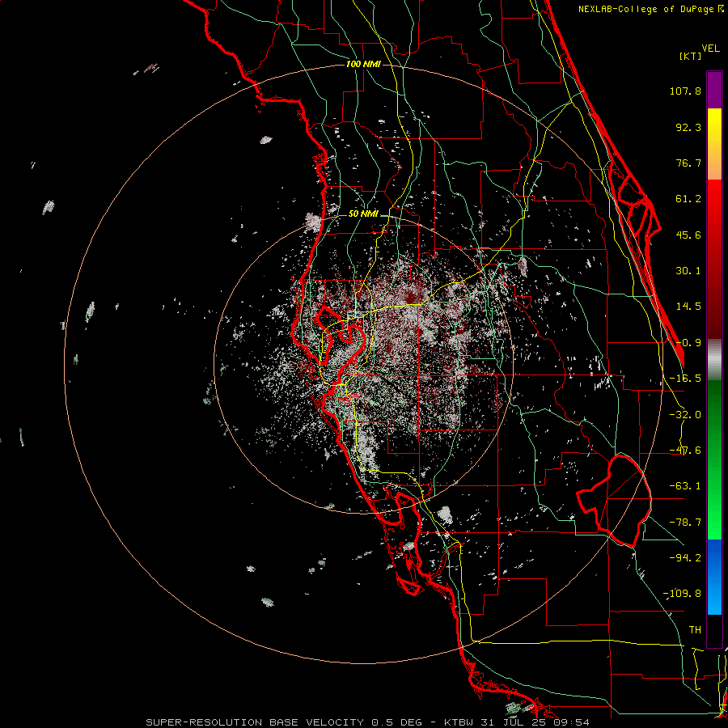This screenshot has width=728, height=728.
Task: Click the -16.5 velocity scale value
Action: (x=685, y=379)
